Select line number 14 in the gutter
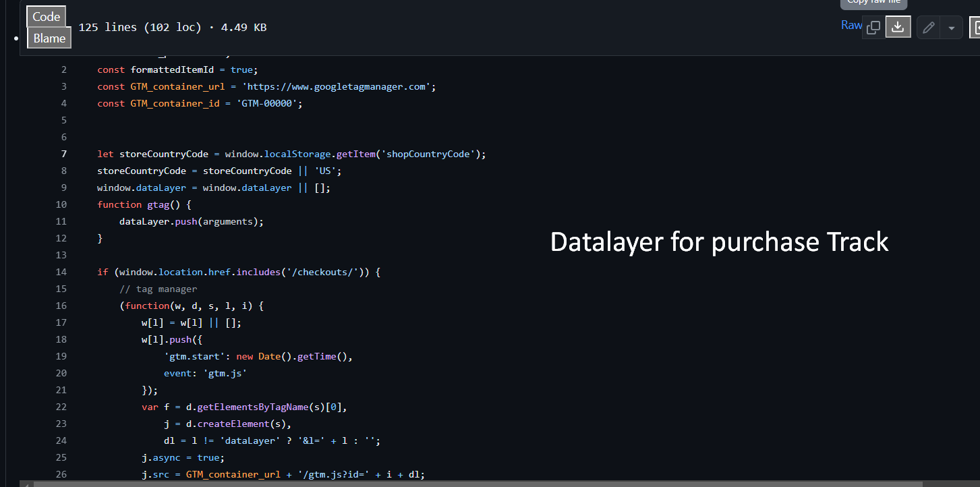980x487 pixels. tap(61, 272)
